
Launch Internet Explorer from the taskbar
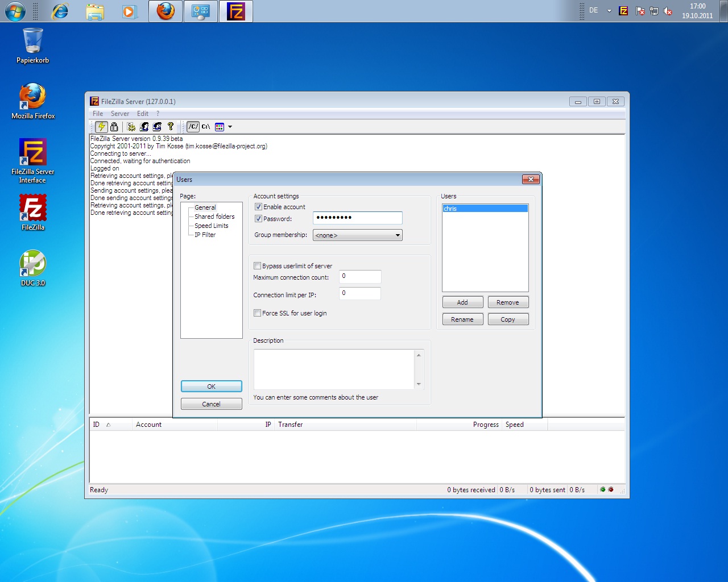[60, 11]
